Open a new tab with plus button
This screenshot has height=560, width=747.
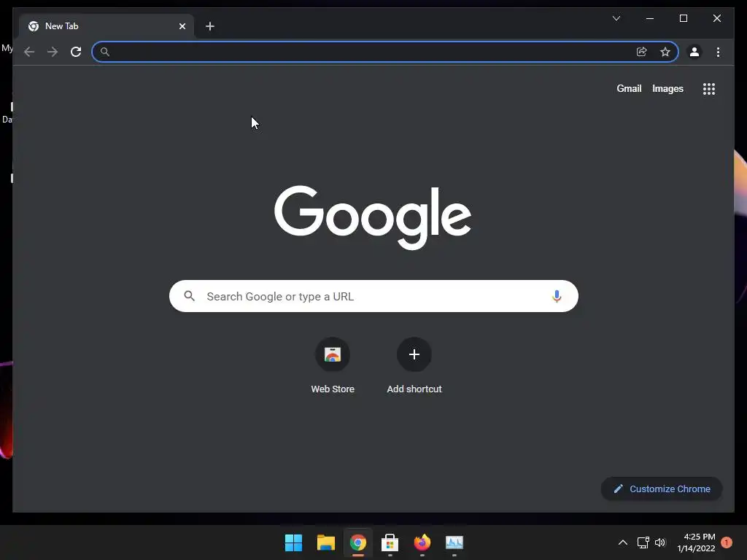(210, 26)
